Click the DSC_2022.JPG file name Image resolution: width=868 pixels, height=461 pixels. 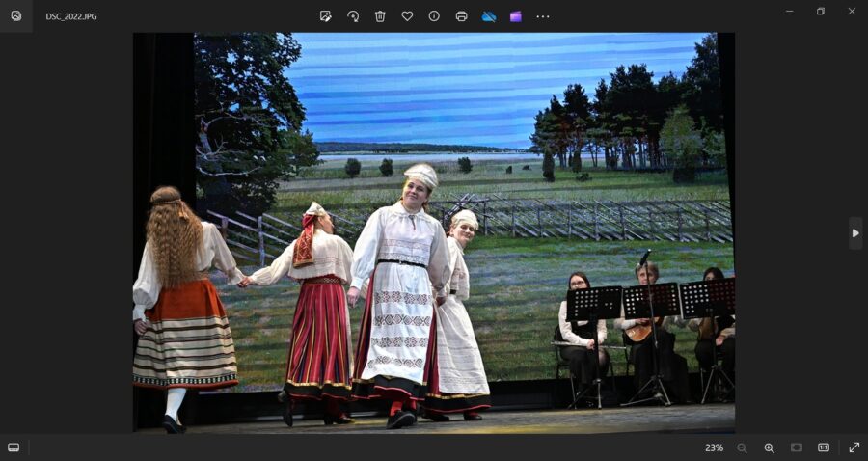[x=71, y=16]
